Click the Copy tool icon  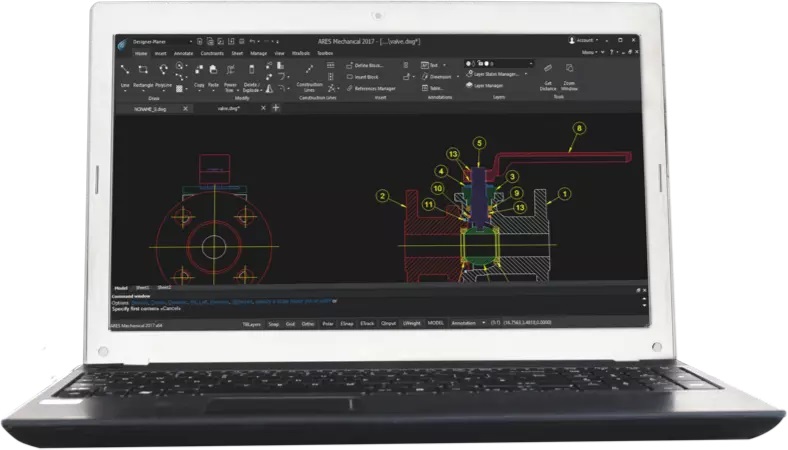[x=200, y=69]
